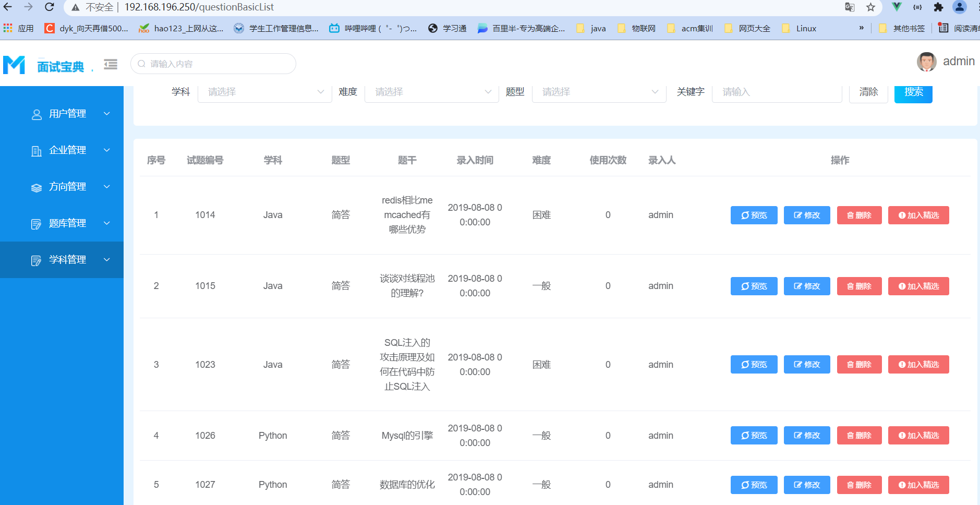Open browser profile avatar icon
Screen dimensions: 980x505
coord(959,7)
